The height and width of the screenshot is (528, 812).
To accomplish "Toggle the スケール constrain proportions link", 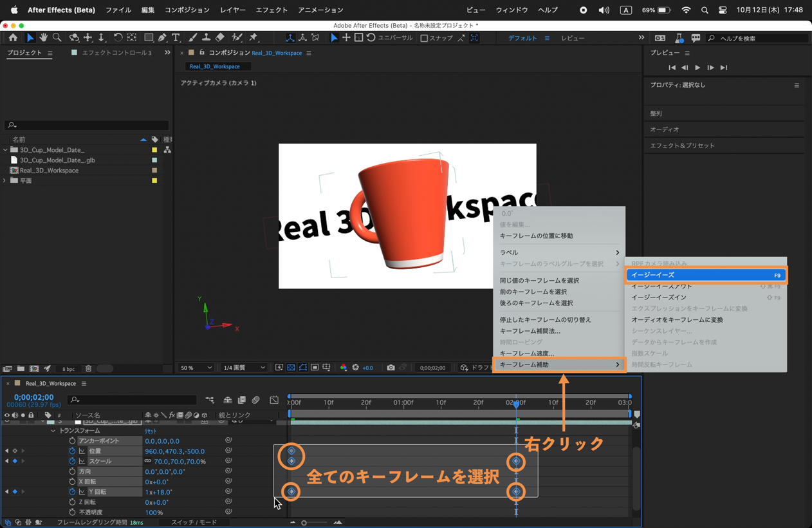I will (148, 462).
